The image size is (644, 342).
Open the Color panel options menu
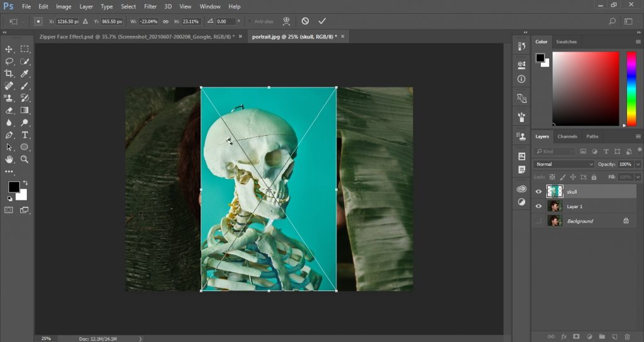[x=638, y=42]
